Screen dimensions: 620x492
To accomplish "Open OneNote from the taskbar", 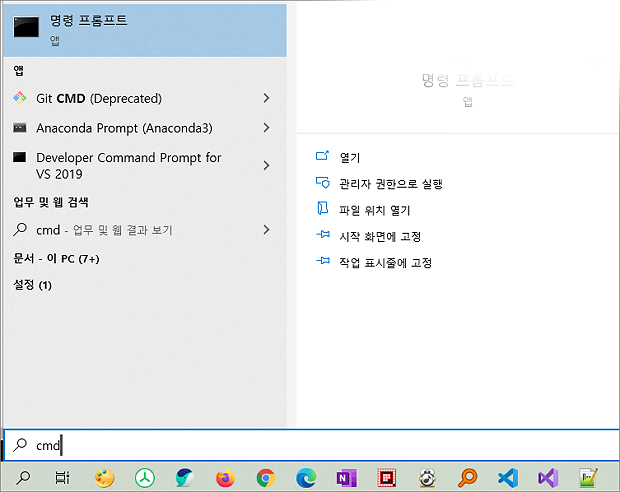I will [346, 478].
